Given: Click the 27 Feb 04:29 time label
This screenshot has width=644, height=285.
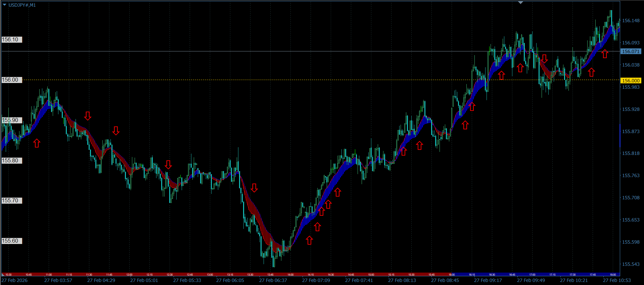Looking at the screenshot, I should 101,280.
